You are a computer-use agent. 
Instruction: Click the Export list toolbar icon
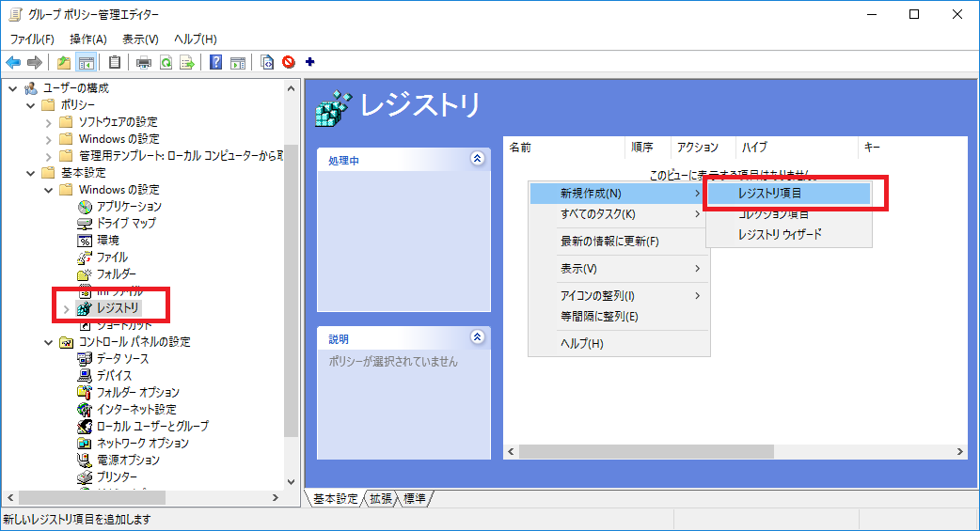(x=187, y=63)
